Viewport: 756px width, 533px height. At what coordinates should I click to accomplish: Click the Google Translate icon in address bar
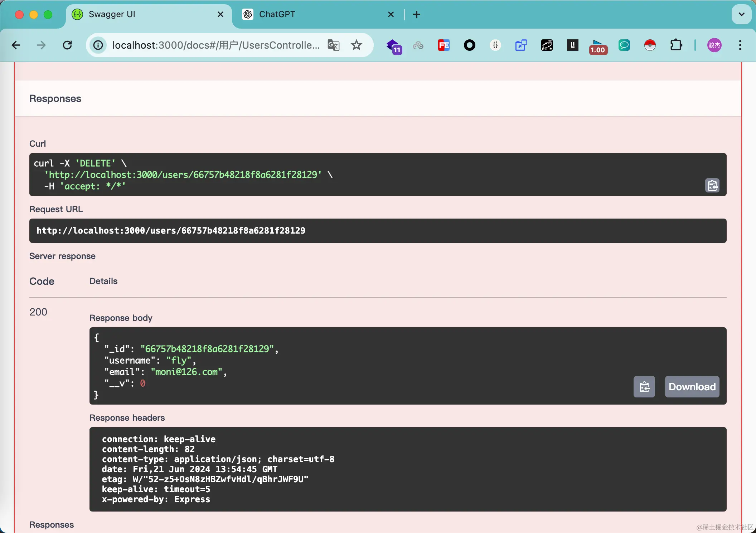[x=333, y=45]
